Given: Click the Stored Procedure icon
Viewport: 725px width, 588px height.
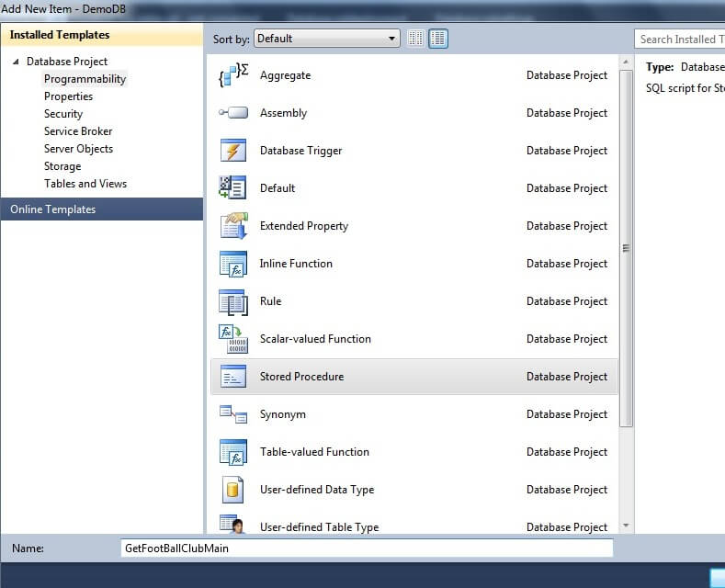Looking at the screenshot, I should (x=233, y=377).
